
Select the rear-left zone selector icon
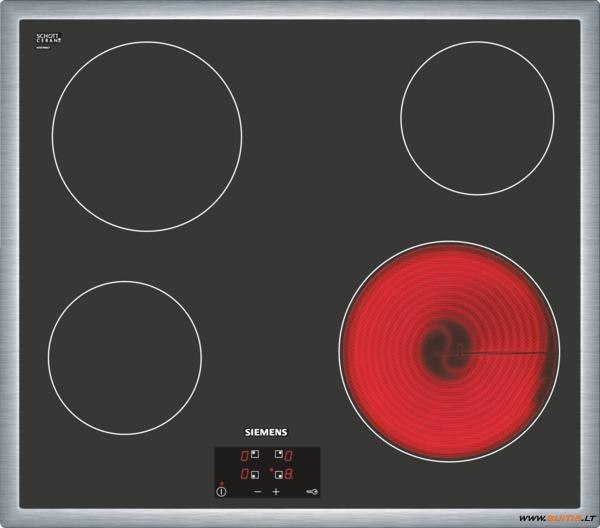pos(254,455)
